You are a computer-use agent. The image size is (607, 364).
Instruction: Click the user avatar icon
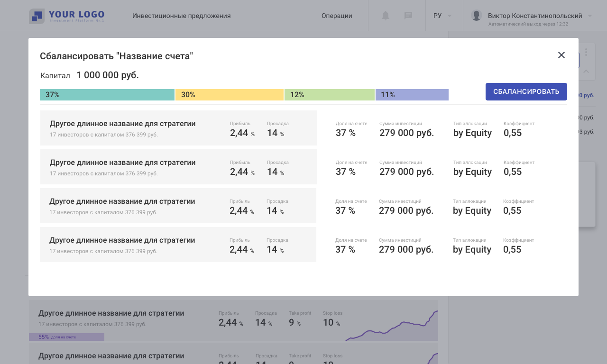pyautogui.click(x=477, y=15)
